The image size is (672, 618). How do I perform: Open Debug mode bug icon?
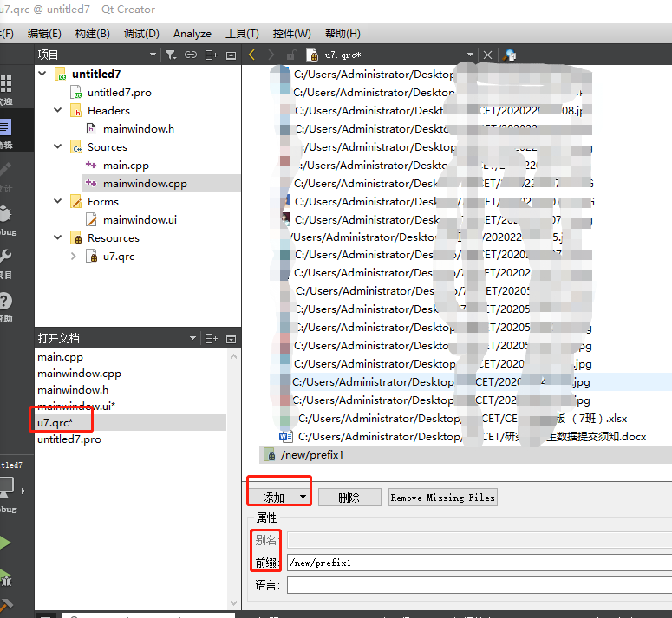click(x=5, y=214)
